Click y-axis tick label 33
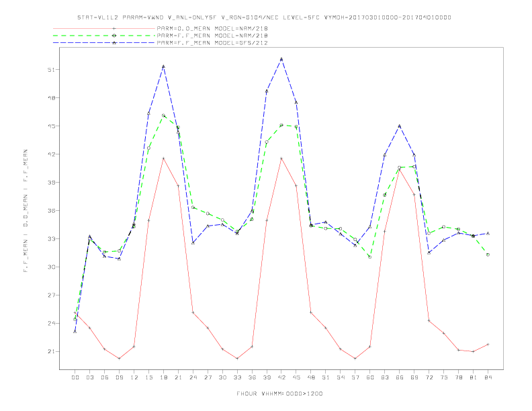 [51, 238]
